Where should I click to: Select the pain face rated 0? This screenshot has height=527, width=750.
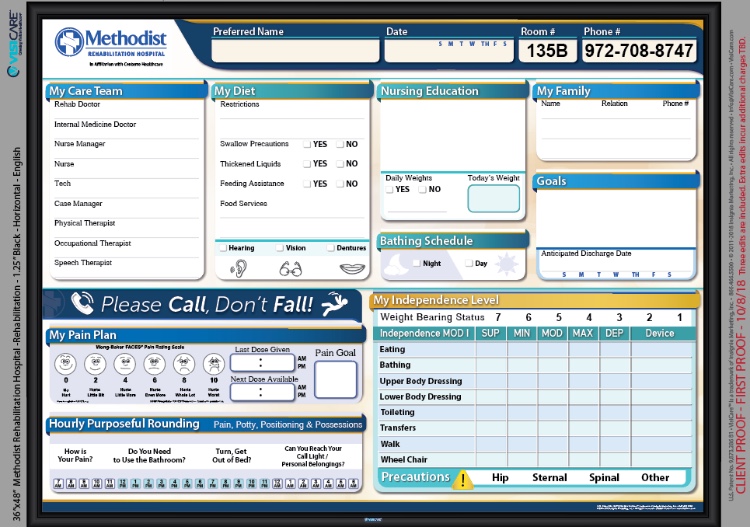click(x=64, y=363)
